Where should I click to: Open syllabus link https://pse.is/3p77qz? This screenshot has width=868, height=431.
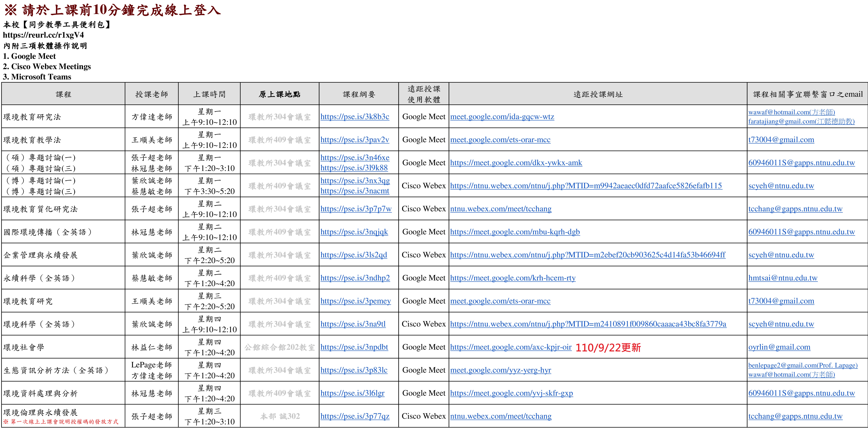click(355, 416)
